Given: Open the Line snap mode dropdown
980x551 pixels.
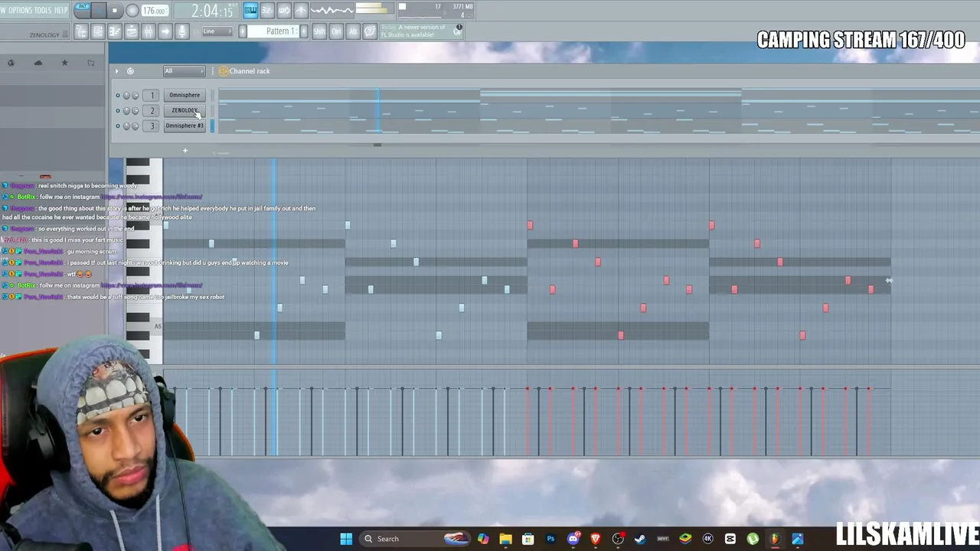Looking at the screenshot, I should [217, 31].
